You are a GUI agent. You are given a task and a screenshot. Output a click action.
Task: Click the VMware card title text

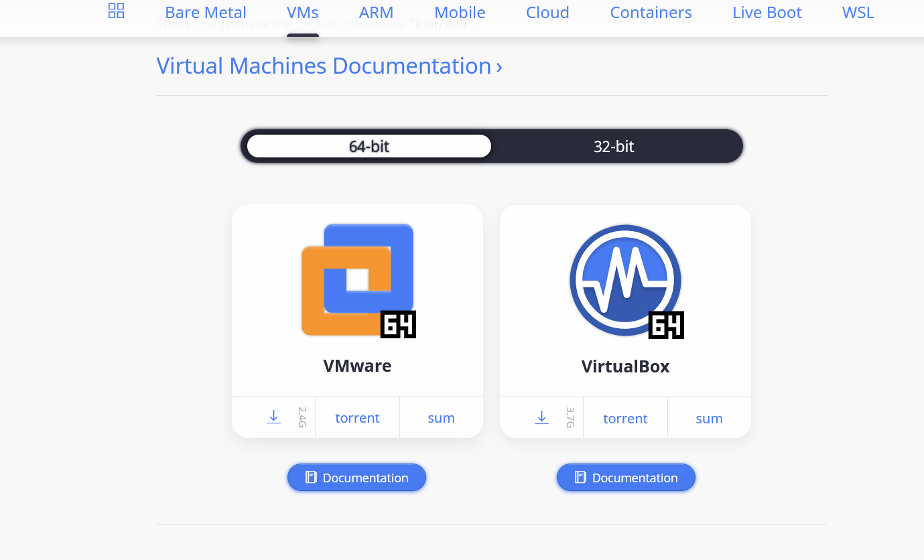pos(357,365)
